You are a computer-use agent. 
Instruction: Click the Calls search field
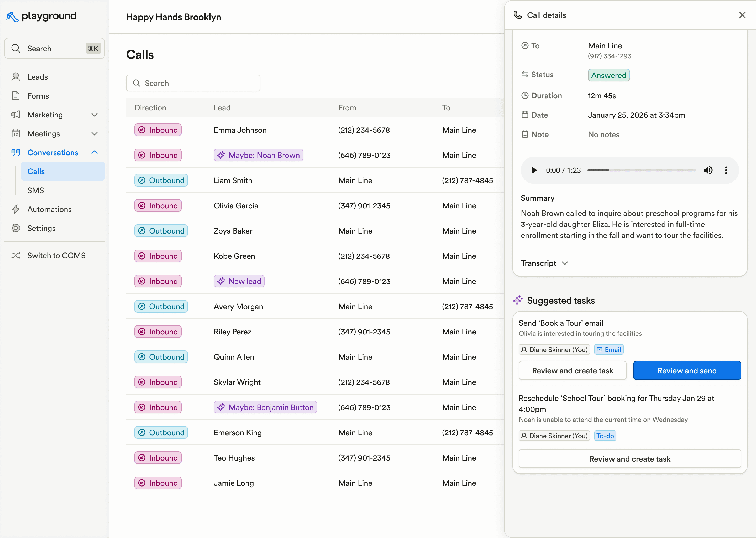193,83
